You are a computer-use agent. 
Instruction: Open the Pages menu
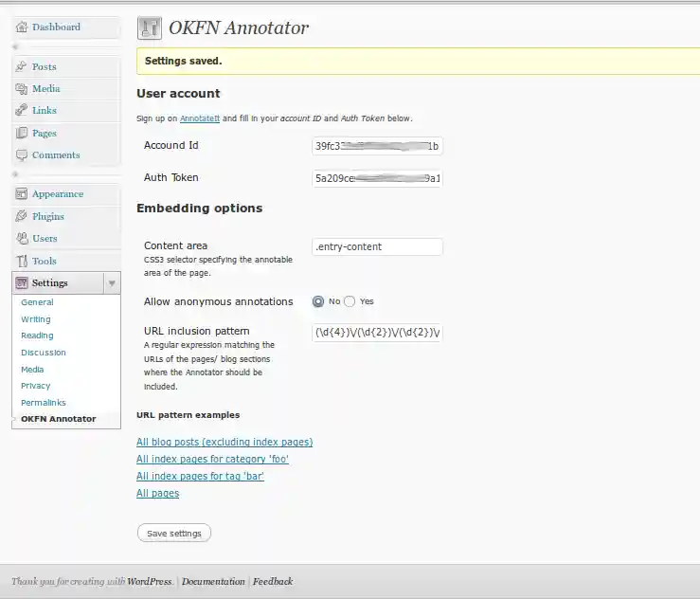click(x=45, y=133)
